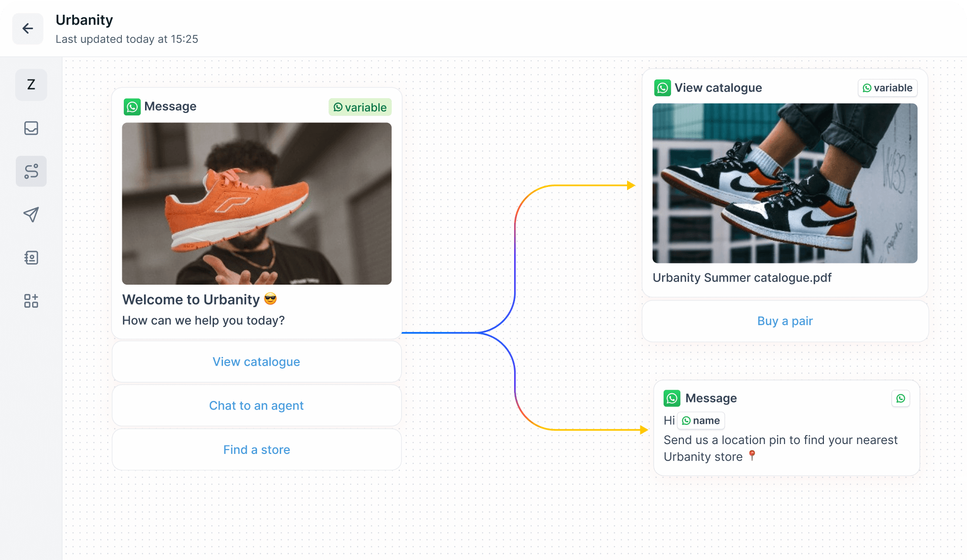
Task: Click the inbox/messages panel icon
Action: [x=31, y=129]
